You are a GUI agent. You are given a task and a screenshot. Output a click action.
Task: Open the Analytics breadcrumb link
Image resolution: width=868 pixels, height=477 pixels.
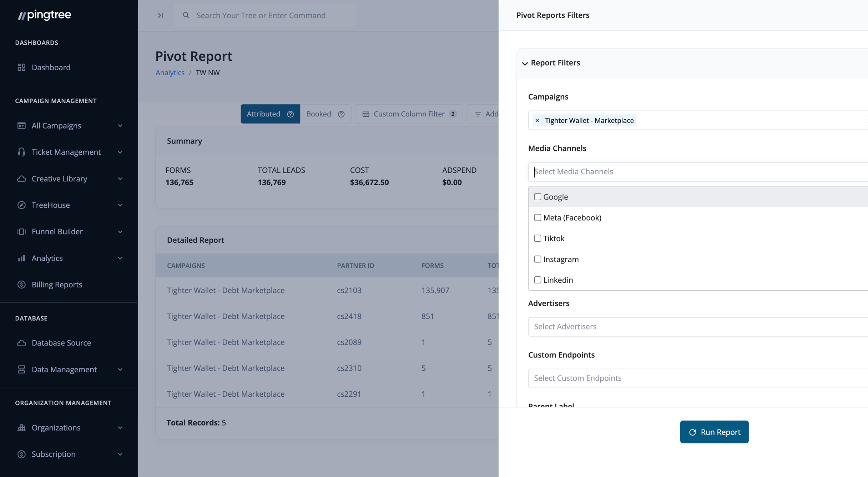(x=170, y=72)
